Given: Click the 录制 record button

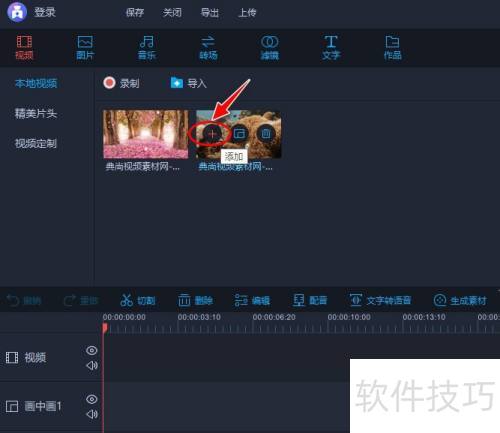Looking at the screenshot, I should [121, 83].
